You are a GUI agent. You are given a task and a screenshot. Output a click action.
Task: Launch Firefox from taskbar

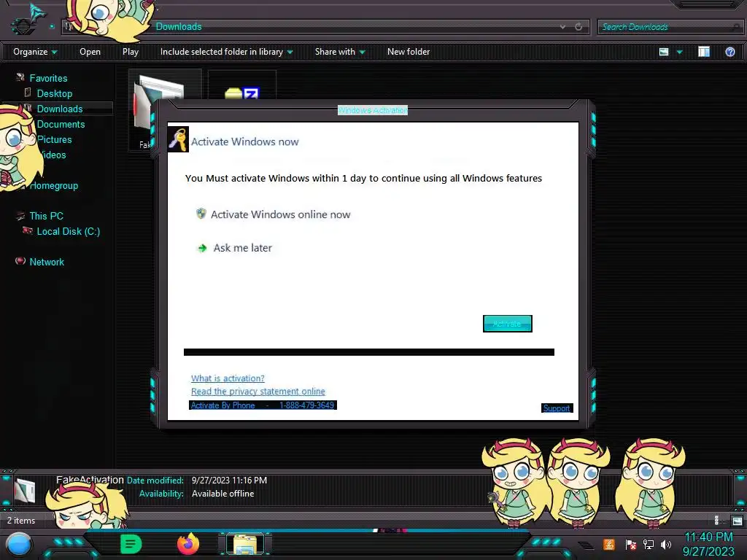tap(188, 544)
